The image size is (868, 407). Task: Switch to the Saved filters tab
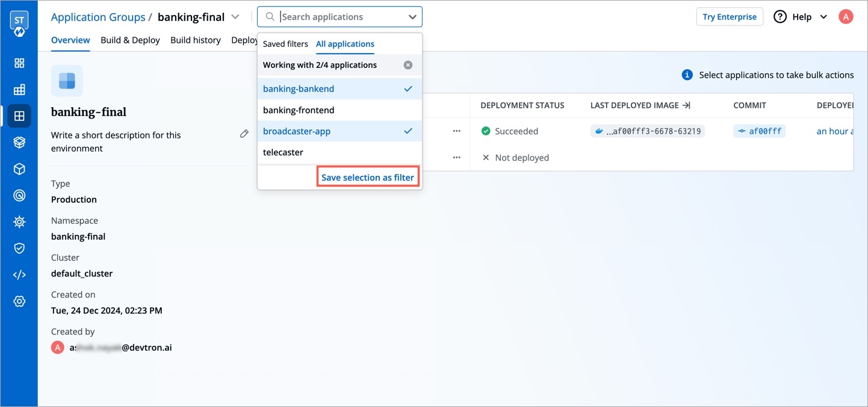(285, 44)
